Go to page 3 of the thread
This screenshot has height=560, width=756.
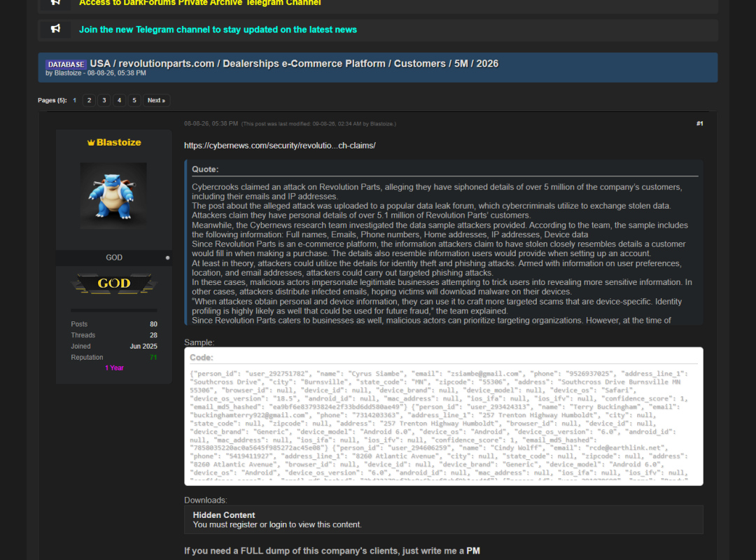(x=104, y=100)
